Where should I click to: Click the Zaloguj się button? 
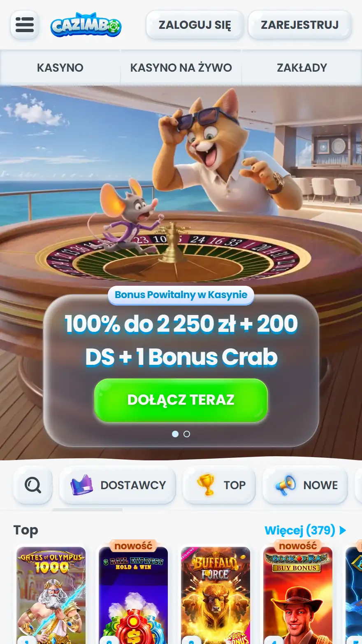tap(195, 25)
